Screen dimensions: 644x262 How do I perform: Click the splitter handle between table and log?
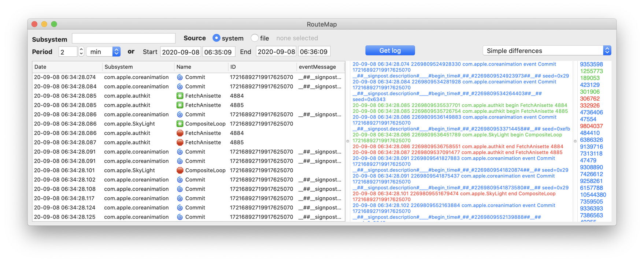click(348, 141)
